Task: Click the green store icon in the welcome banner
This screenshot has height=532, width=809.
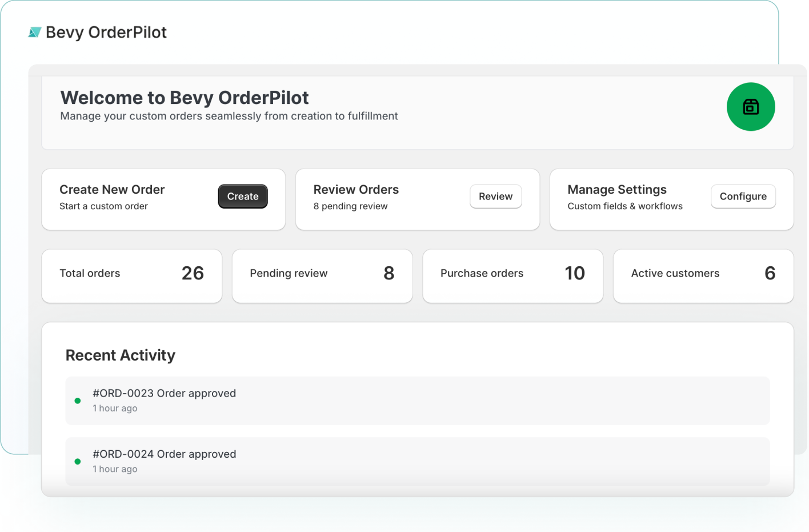Action: (x=751, y=107)
